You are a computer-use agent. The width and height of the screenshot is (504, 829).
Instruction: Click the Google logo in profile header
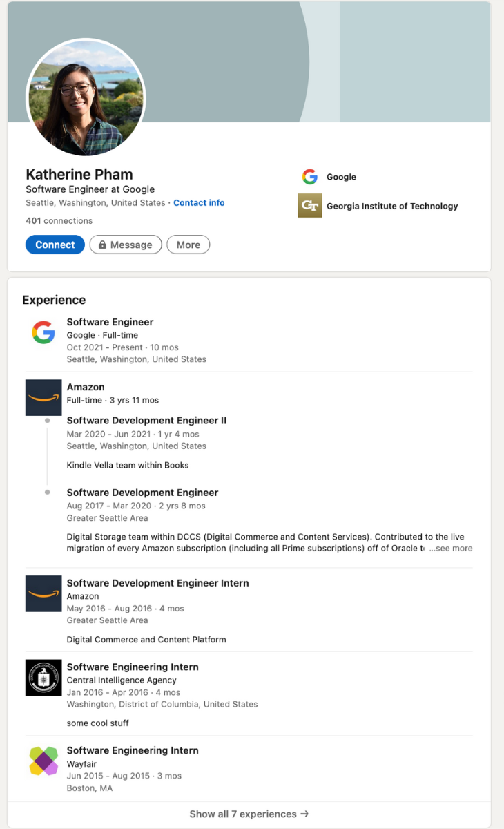[309, 177]
